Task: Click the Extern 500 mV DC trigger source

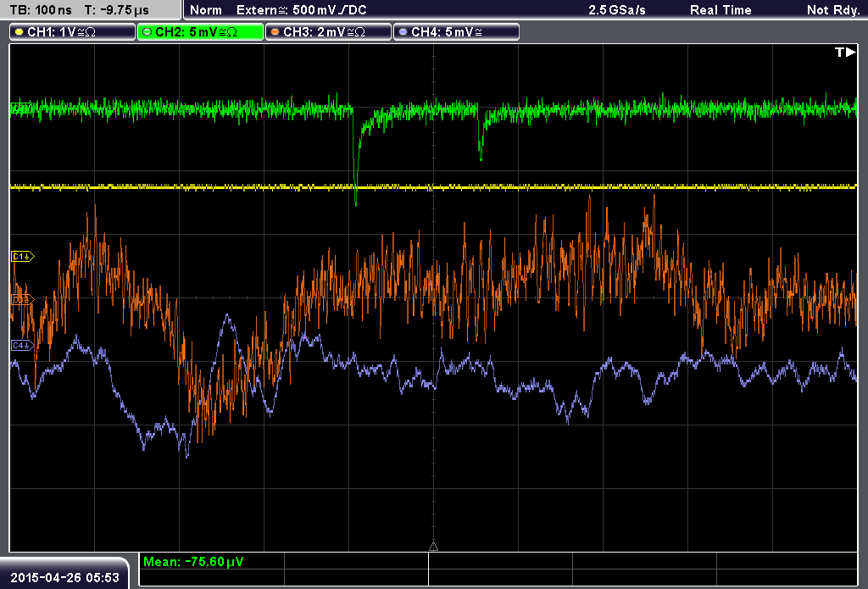Action: pos(301,10)
